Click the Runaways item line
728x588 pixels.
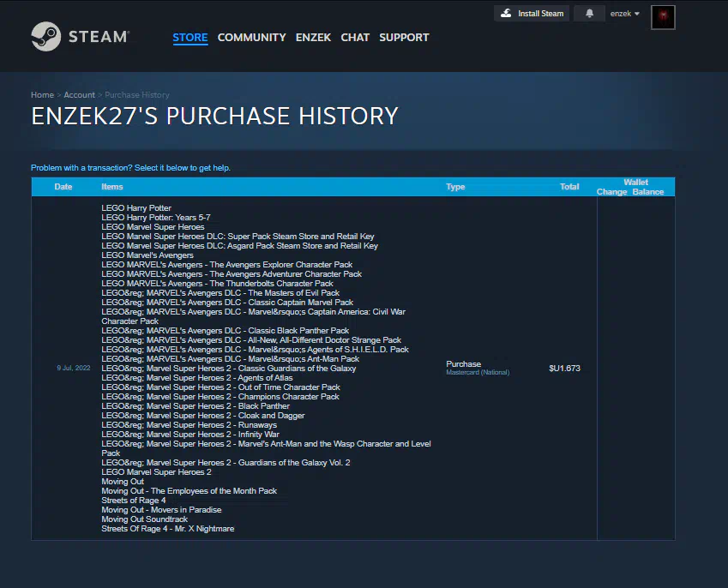pyautogui.click(x=189, y=425)
